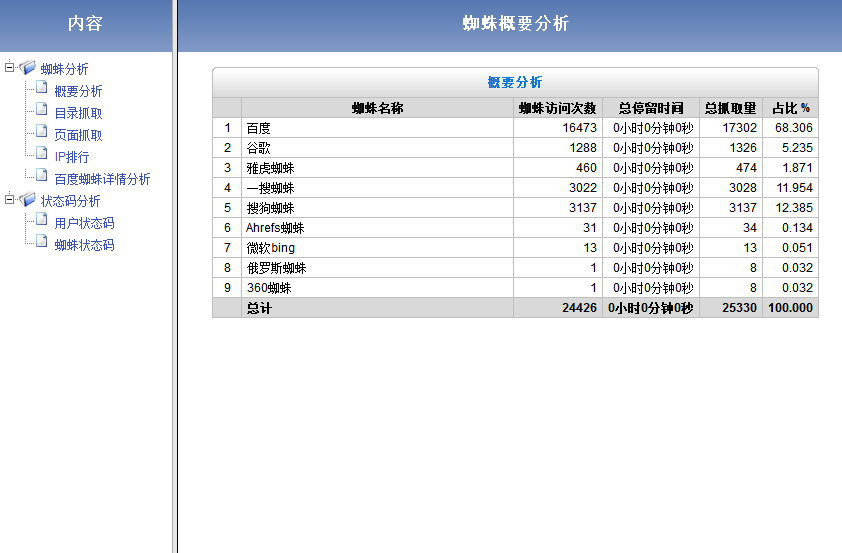Open the 概要分析 sidebar link
Screen dimensions: 842x553
[78, 91]
